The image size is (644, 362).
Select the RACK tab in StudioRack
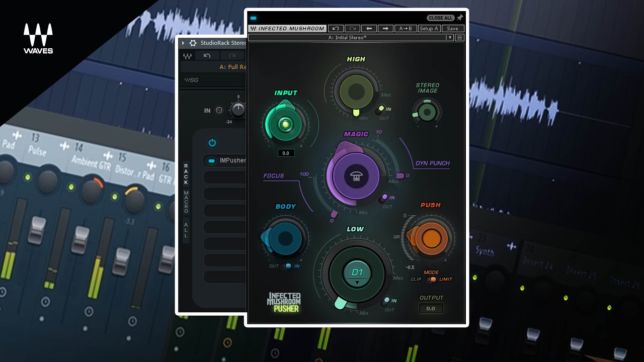pyautogui.click(x=186, y=174)
